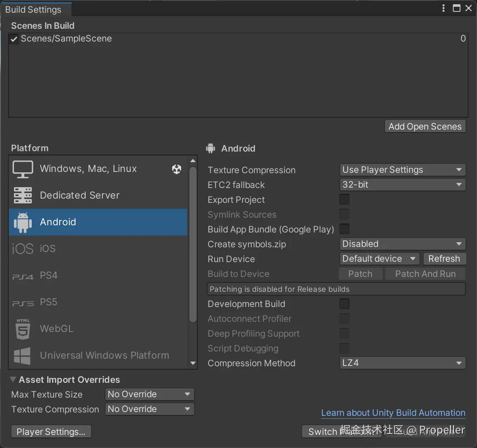Screen dimensions: 477x448
Task: Click the Dedicated Server rack icon
Action: (23, 195)
